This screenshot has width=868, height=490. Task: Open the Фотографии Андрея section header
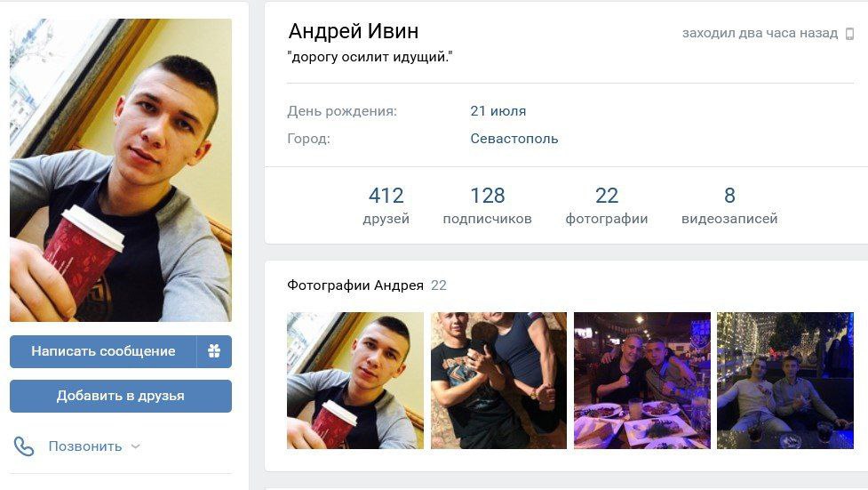tap(354, 285)
